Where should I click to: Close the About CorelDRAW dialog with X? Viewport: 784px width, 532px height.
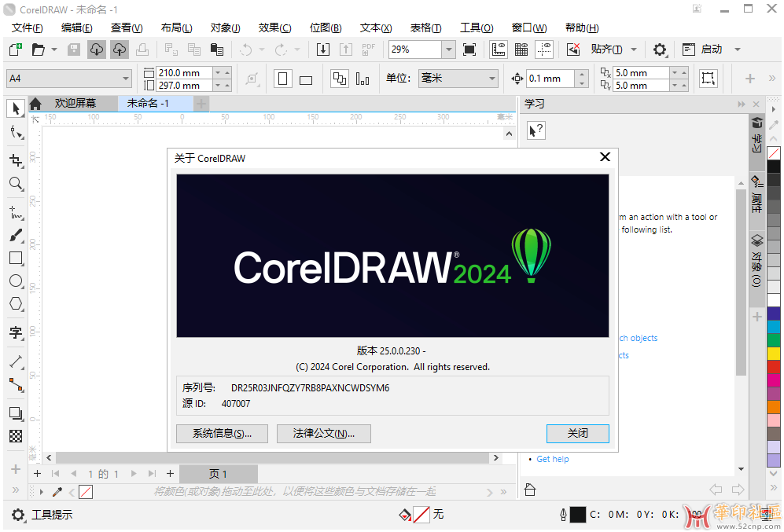tap(605, 157)
